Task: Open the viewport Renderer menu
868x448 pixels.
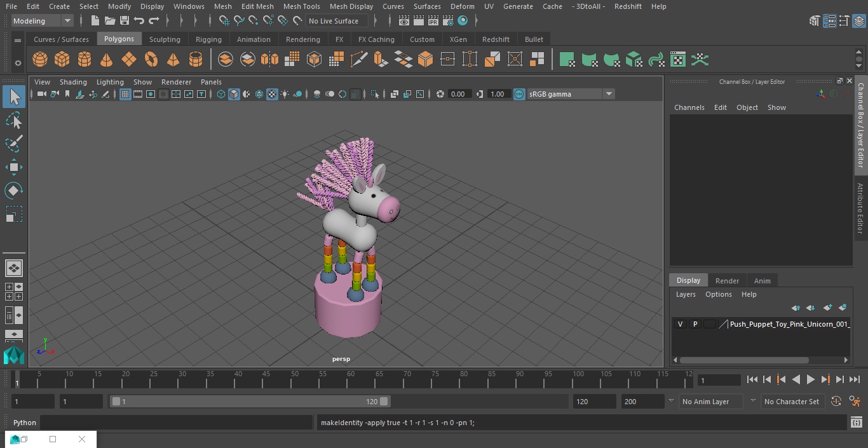Action: 176,82
